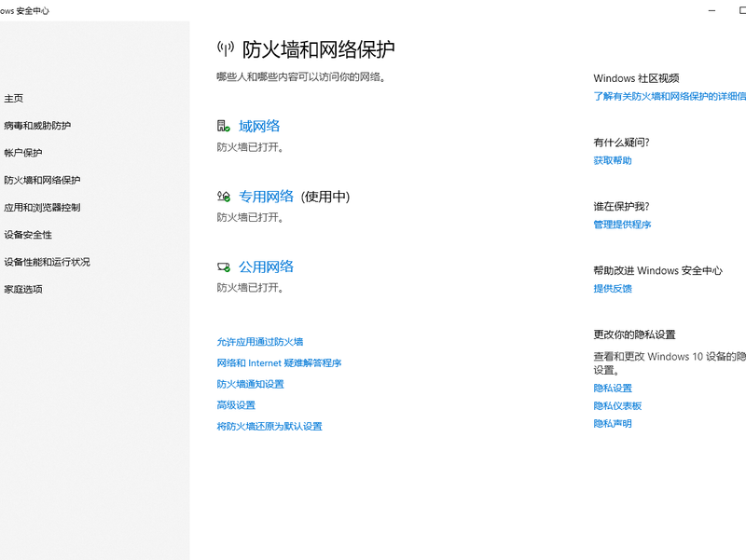Click the 有什么疑问? heading
The height and width of the screenshot is (560, 746).
pos(621,143)
